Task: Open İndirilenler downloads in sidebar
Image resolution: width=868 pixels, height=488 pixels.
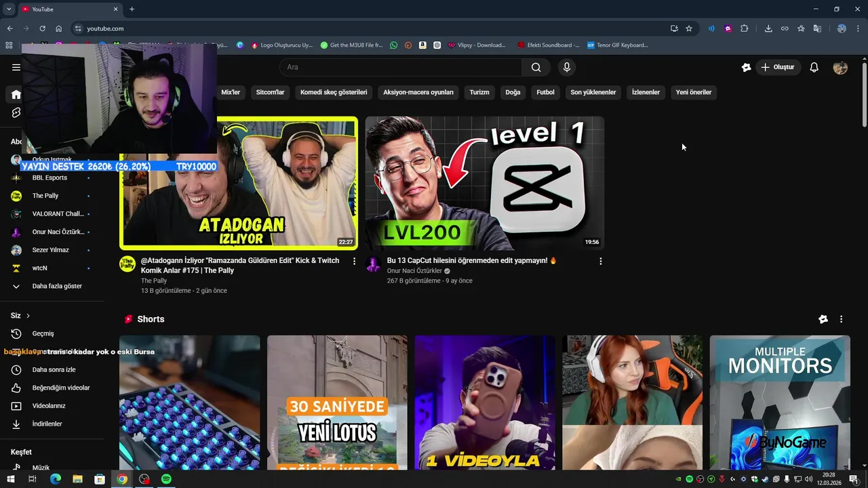Action: point(52,424)
